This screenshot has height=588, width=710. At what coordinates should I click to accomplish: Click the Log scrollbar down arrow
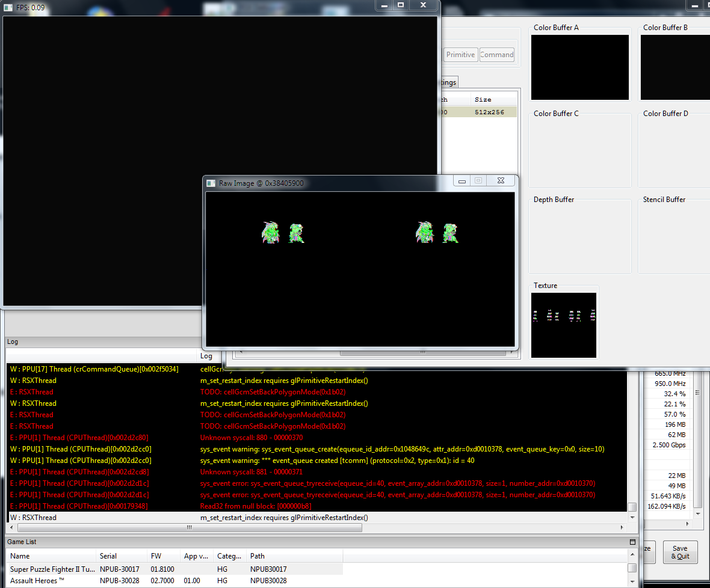(632, 517)
